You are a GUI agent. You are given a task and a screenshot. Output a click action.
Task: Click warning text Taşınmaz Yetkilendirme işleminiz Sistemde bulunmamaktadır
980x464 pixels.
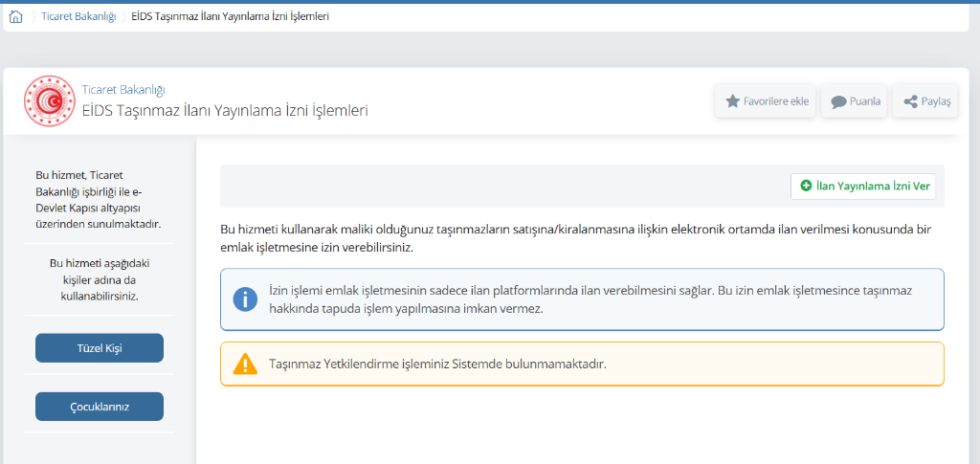pyautogui.click(x=437, y=364)
